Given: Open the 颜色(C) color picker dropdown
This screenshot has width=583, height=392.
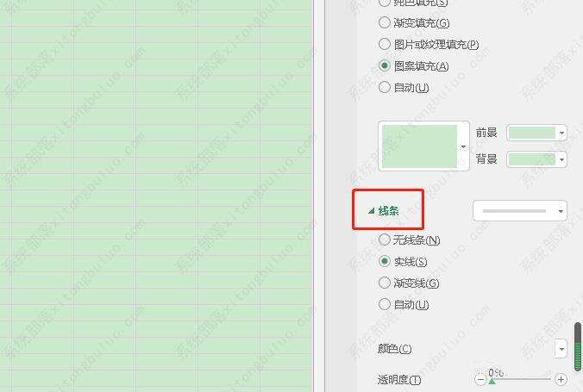Looking at the screenshot, I should [561, 349].
